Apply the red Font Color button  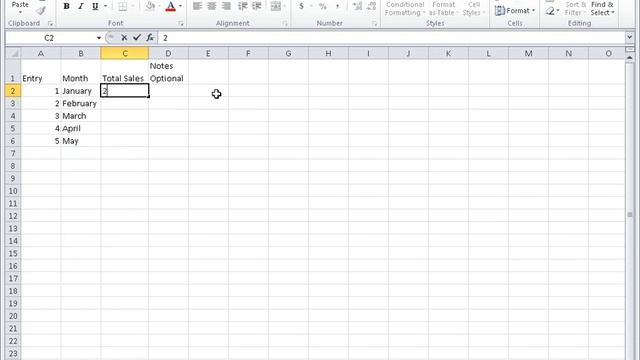[171, 6]
